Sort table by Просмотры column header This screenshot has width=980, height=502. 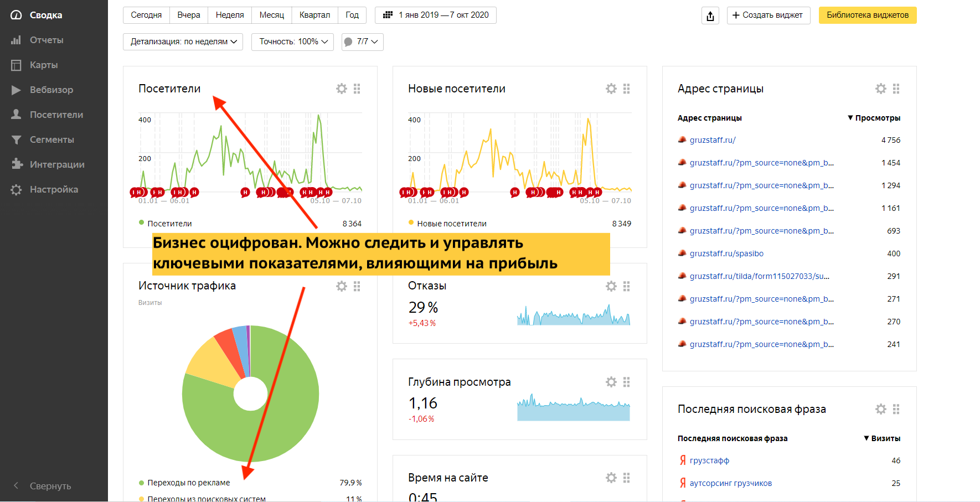click(x=877, y=118)
